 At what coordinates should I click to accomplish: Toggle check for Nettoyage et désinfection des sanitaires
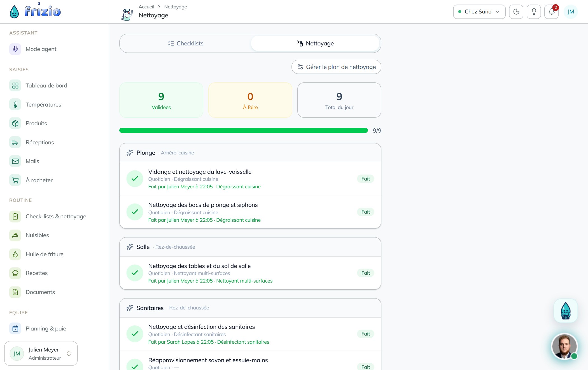point(135,334)
